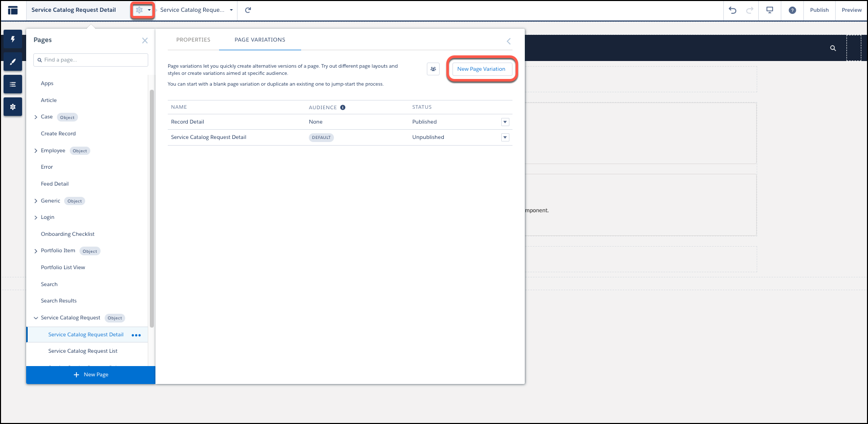This screenshot has height=424, width=868.
Task: Expand the Case object pages
Action: click(x=36, y=117)
